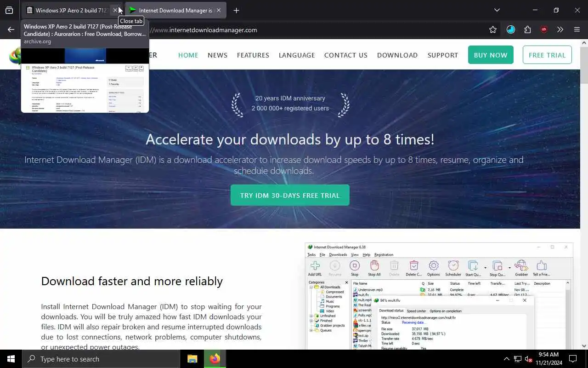The image size is (588, 368).
Task: Click Downloads menu in IDM screenshot
Action: click(338, 254)
